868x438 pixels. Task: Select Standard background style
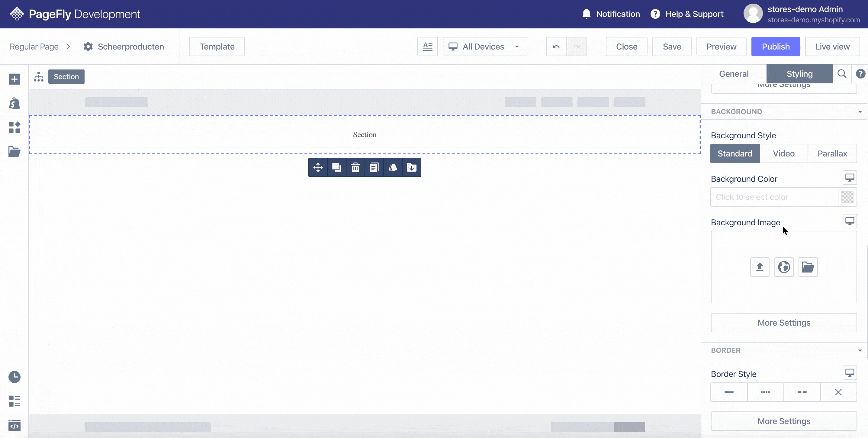pos(735,154)
